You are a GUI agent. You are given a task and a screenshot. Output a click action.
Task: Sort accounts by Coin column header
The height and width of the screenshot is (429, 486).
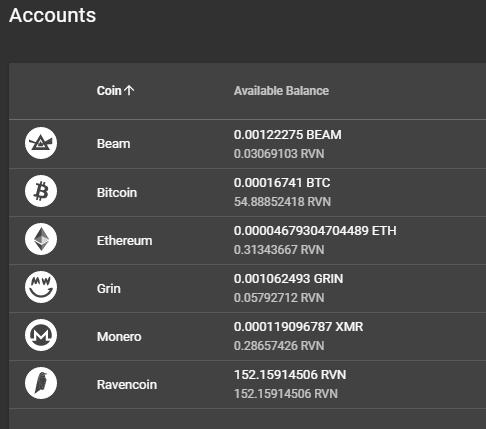[x=109, y=91]
